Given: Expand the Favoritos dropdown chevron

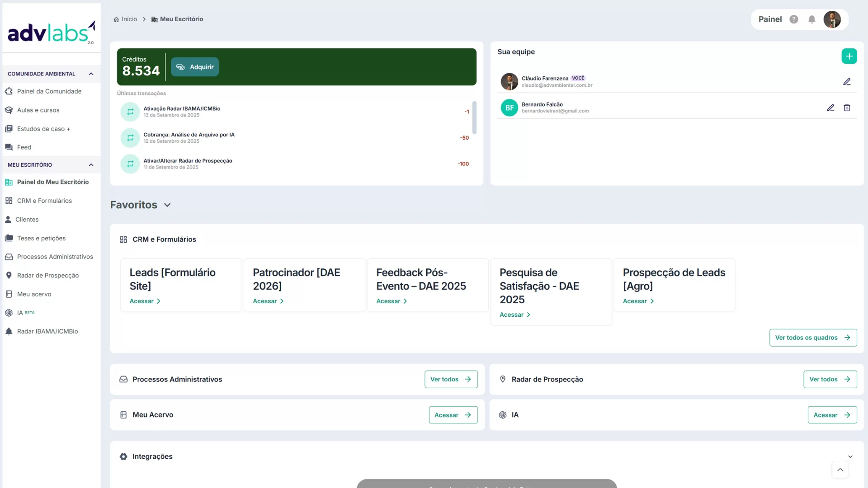Looking at the screenshot, I should (x=167, y=205).
